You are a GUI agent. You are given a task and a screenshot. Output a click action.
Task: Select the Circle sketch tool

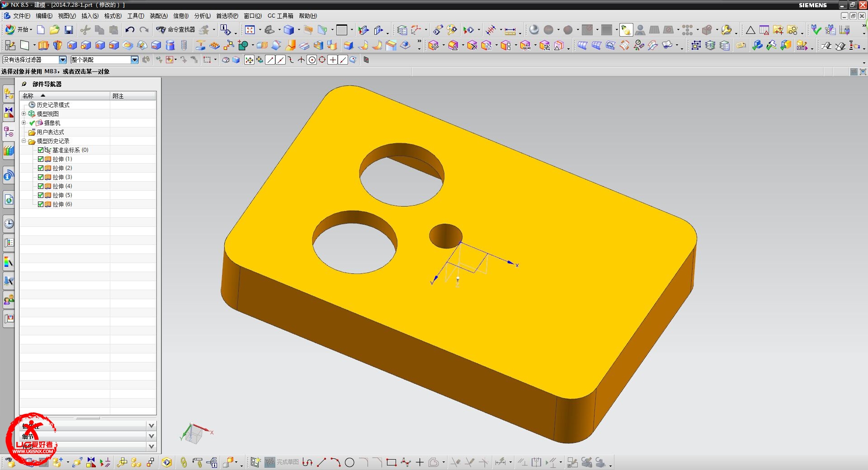(349, 462)
